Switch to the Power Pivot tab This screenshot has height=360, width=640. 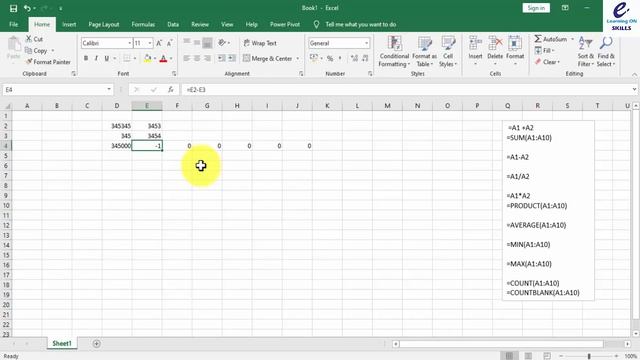(284, 24)
